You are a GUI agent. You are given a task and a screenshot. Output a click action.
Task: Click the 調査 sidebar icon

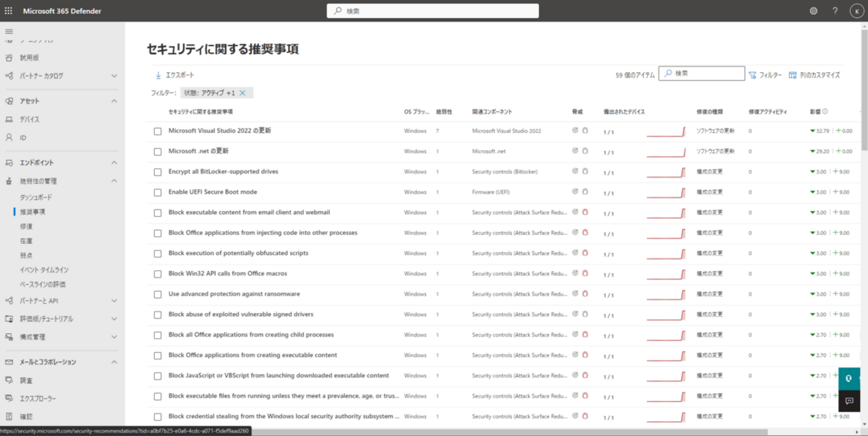9,380
